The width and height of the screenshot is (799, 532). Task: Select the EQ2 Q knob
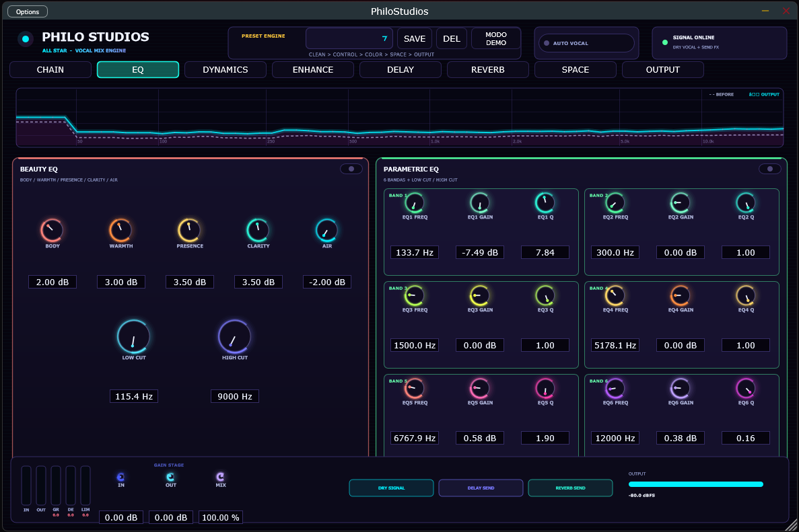746,202
